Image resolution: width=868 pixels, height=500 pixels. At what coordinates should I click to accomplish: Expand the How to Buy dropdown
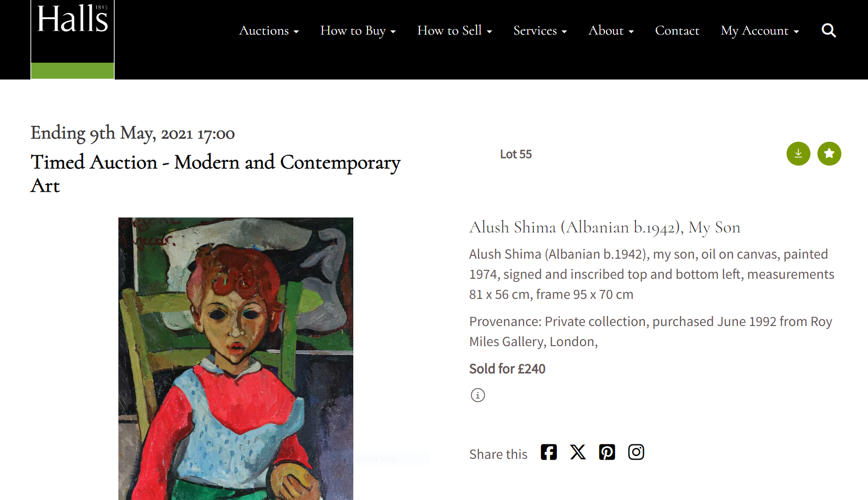[x=357, y=31]
